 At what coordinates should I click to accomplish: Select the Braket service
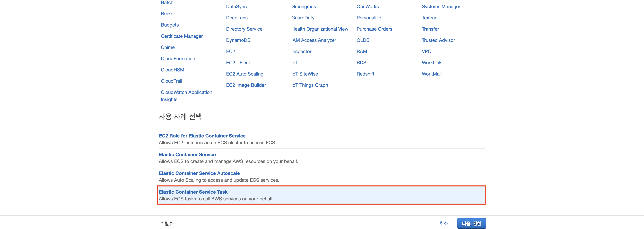pos(168,14)
